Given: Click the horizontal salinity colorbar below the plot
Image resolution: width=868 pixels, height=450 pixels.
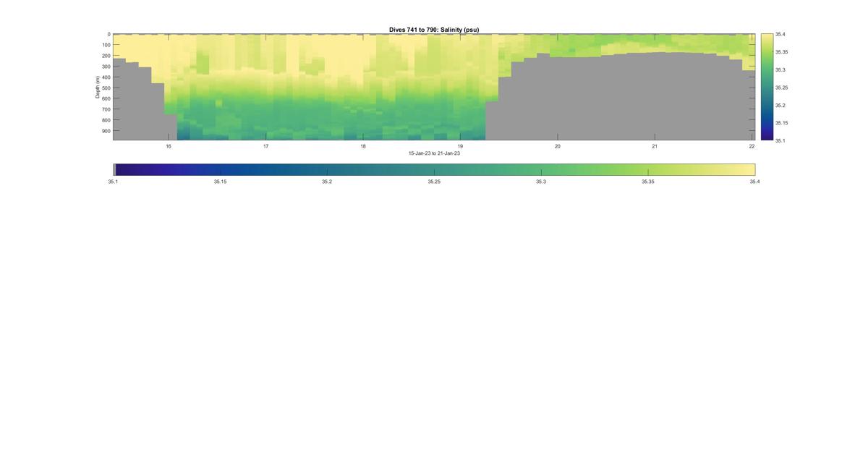Looking at the screenshot, I should click(434, 169).
